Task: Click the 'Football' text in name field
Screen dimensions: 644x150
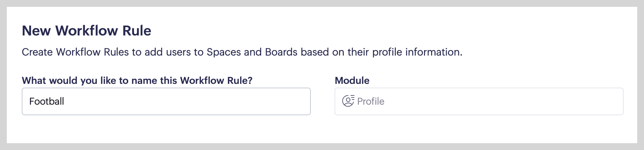Action: (47, 101)
